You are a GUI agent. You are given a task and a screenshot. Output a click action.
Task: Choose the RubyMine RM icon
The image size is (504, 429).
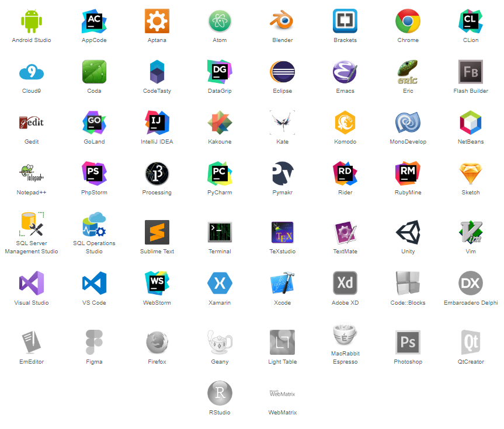tap(408, 173)
